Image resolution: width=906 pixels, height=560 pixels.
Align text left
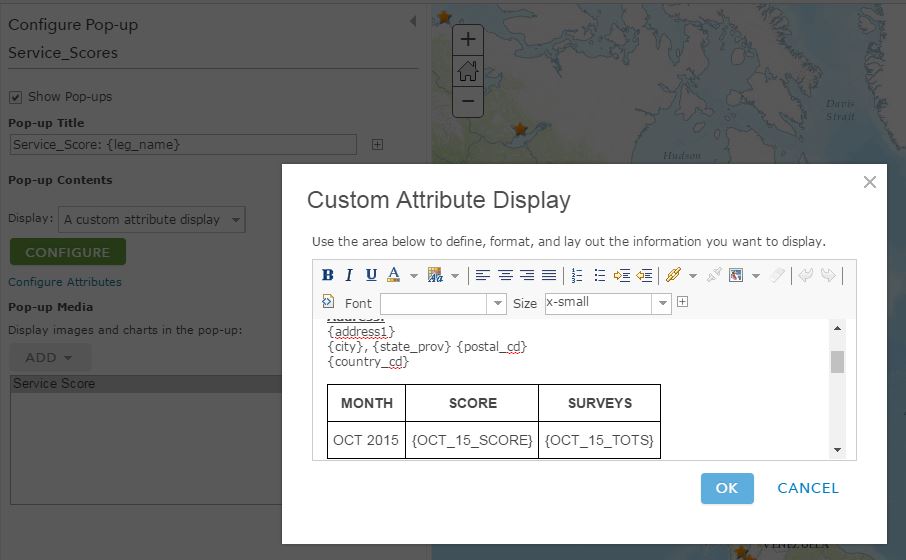coord(483,275)
